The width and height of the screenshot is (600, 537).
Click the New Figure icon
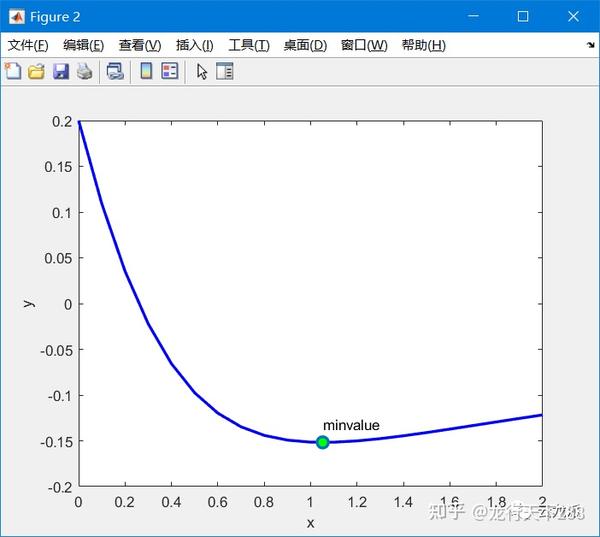coord(13,71)
